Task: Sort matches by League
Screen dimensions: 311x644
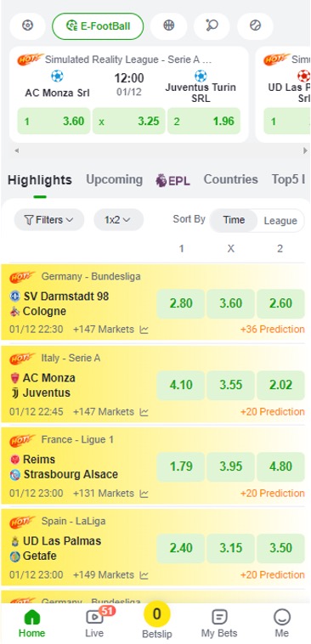Action: [x=280, y=221]
